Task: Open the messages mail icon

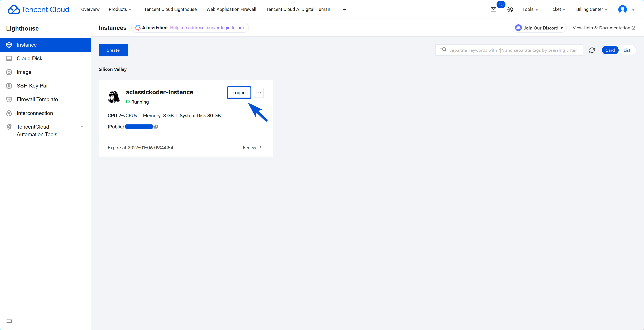Action: point(493,9)
